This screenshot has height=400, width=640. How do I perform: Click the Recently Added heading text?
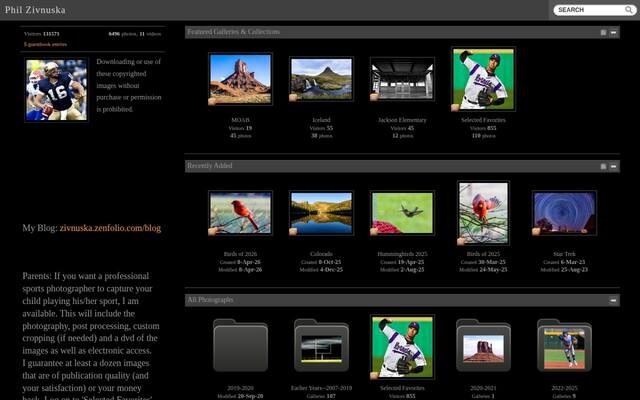pyautogui.click(x=210, y=166)
